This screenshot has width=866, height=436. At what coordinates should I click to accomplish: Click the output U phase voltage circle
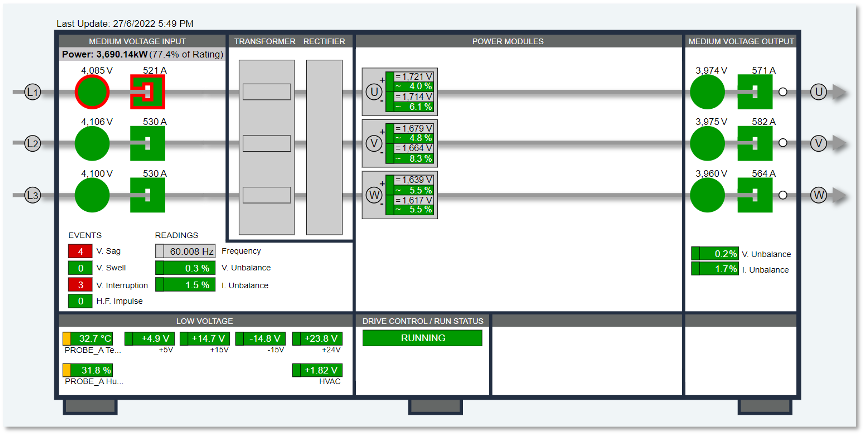707,92
